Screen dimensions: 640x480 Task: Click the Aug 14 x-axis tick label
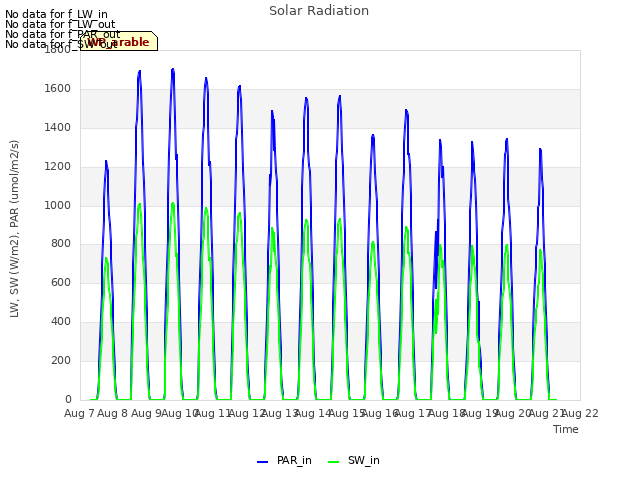pyautogui.click(x=313, y=413)
